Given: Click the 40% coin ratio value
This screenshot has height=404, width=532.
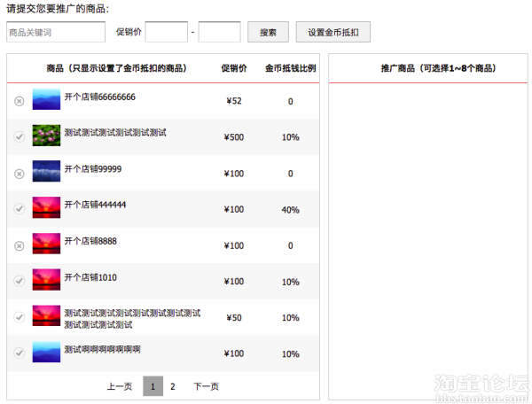Looking at the screenshot, I should coord(291,210).
